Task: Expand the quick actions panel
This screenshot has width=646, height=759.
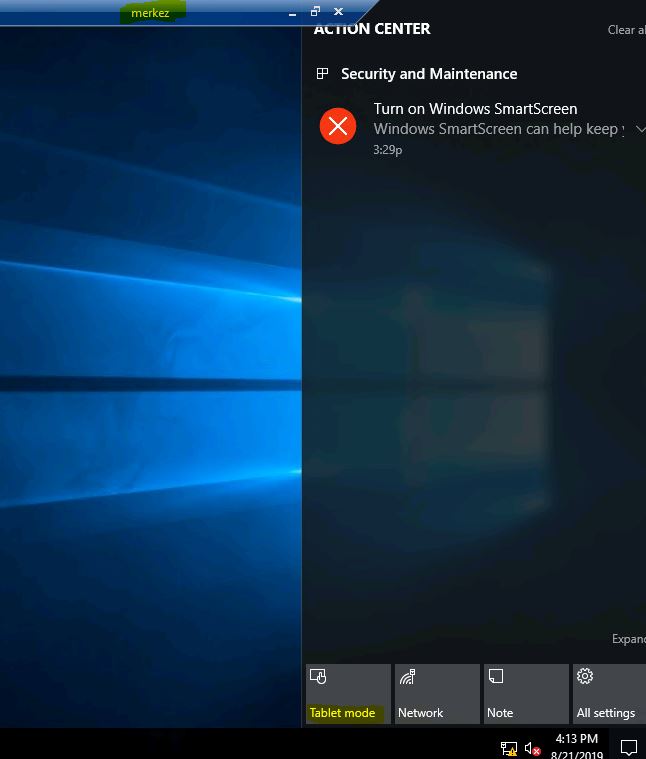Action: [629, 639]
